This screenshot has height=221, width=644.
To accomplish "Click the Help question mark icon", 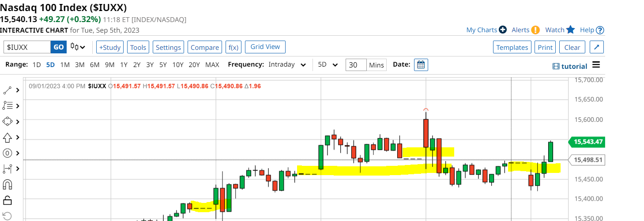I will coord(600,30).
